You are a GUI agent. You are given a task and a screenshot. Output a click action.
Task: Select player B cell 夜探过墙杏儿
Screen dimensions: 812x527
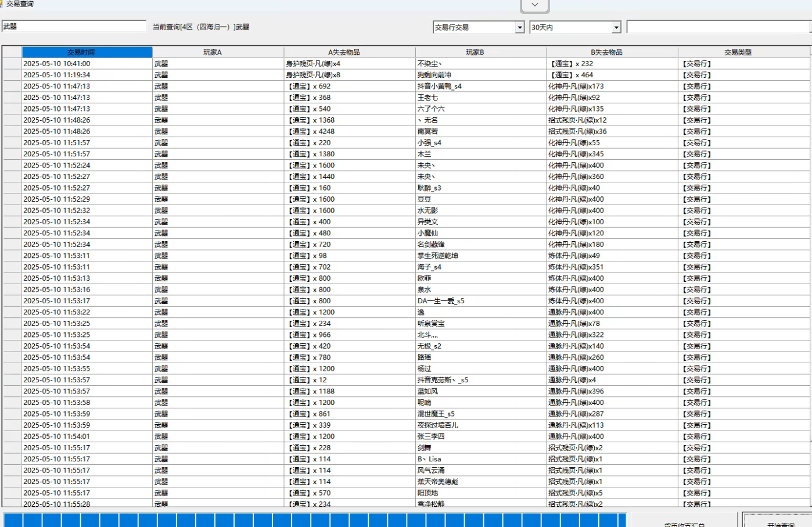click(481, 425)
